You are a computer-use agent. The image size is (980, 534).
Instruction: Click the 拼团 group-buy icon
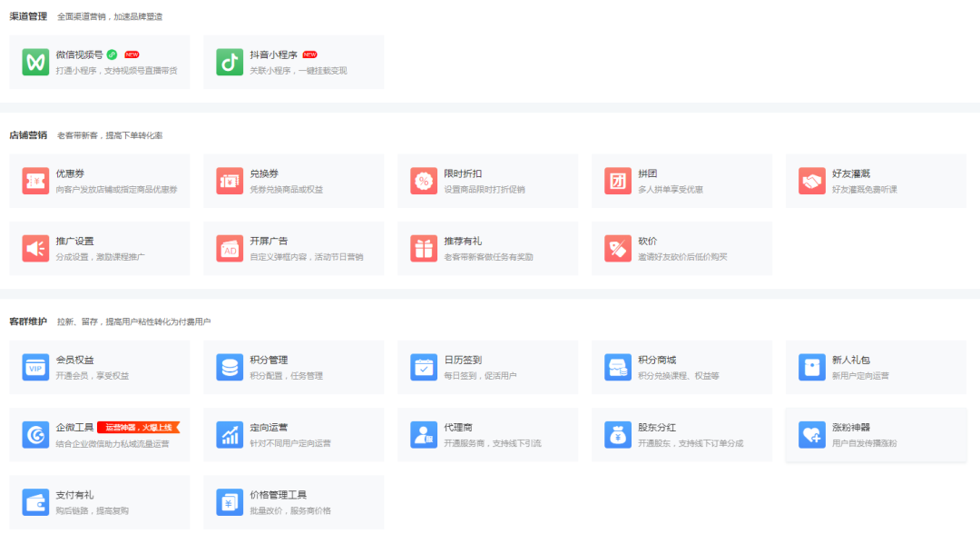618,180
